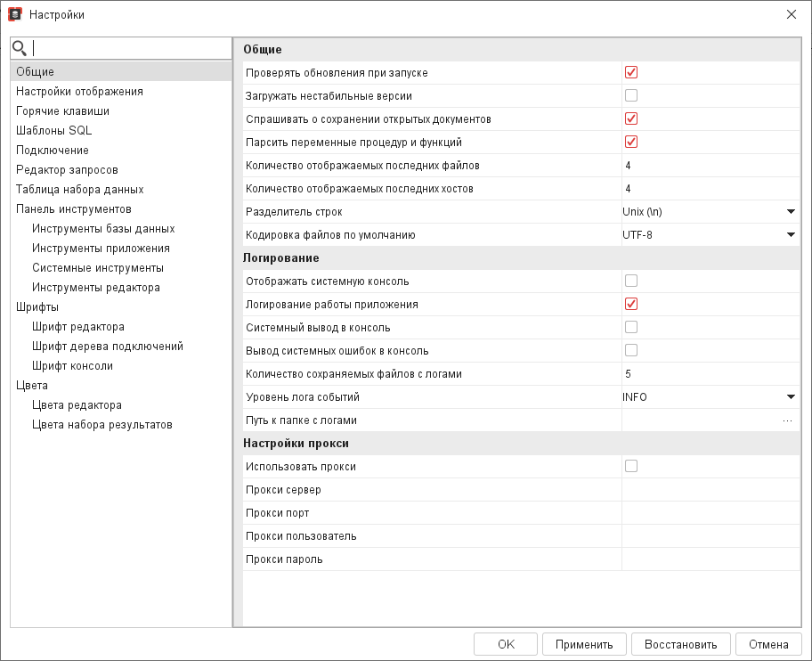The height and width of the screenshot is (661, 812).
Task: Open the "Редактор запросов" settings section
Action: pos(67,170)
